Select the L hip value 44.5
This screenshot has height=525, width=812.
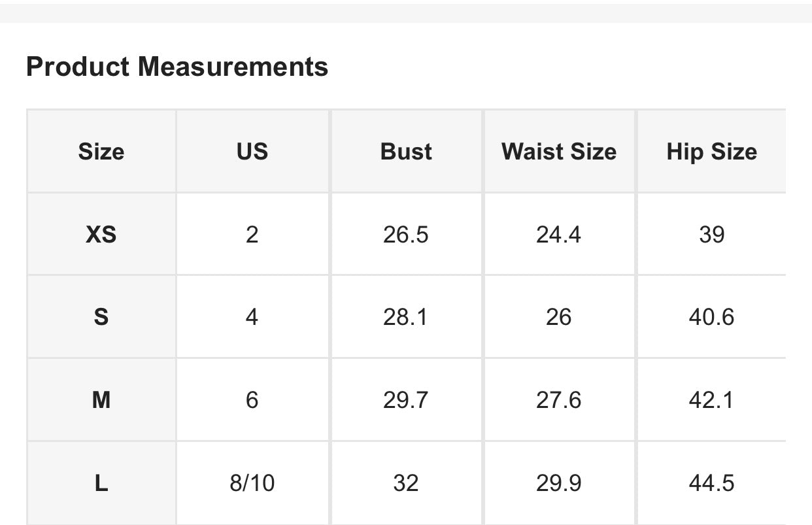(711, 483)
